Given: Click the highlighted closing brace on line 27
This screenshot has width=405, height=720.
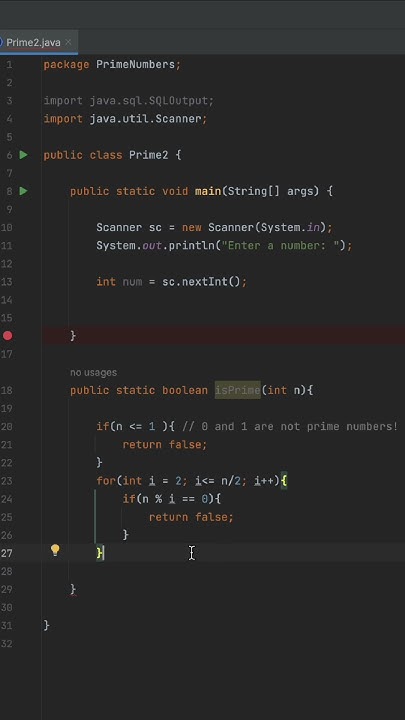Looking at the screenshot, I should (x=100, y=553).
